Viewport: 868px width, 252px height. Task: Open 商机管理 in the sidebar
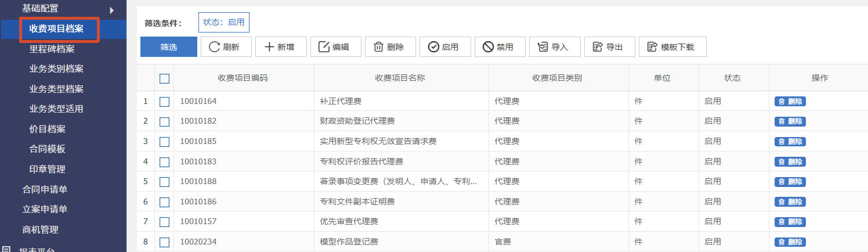tap(40, 229)
